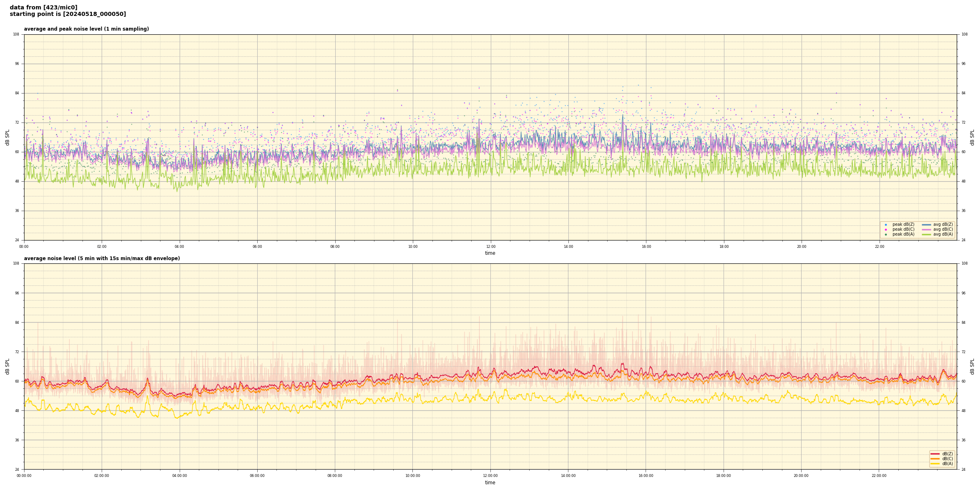Click the 96 y-axis tick left of top chart

pos(17,64)
